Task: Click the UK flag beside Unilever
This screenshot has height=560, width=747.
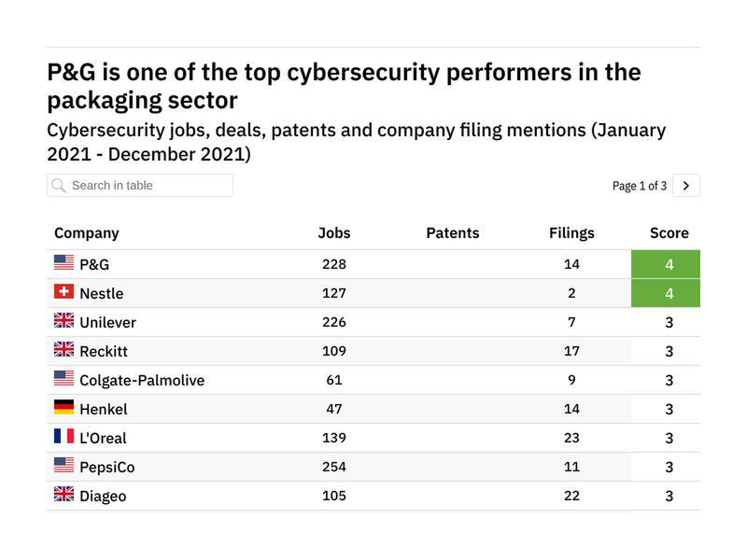Action: point(63,322)
